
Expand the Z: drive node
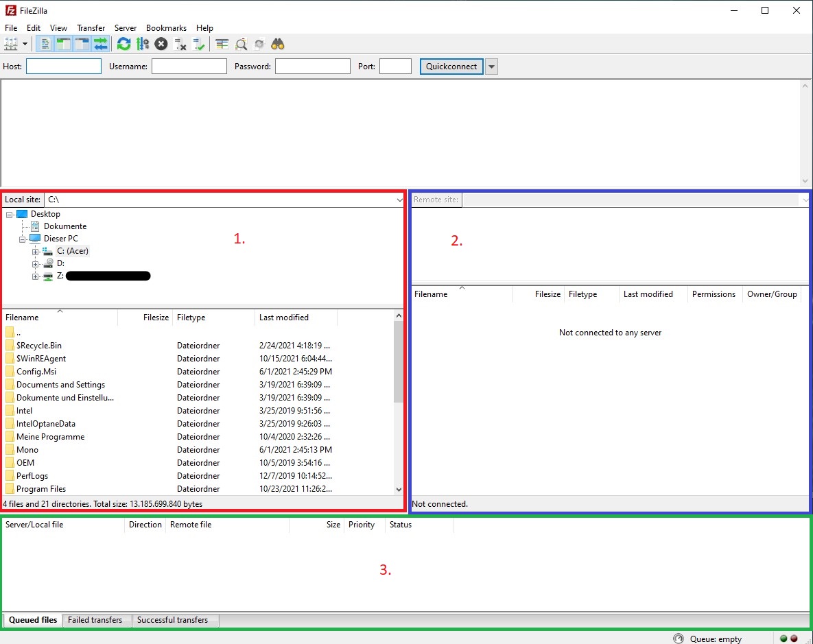click(35, 276)
